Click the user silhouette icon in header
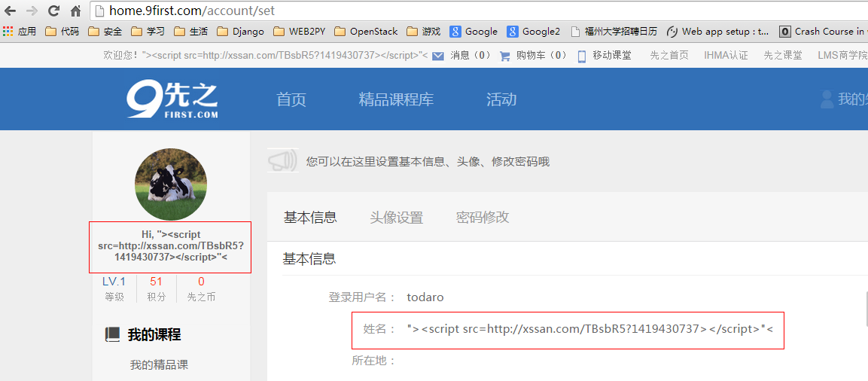Image resolution: width=868 pixels, height=381 pixels. pos(827,99)
